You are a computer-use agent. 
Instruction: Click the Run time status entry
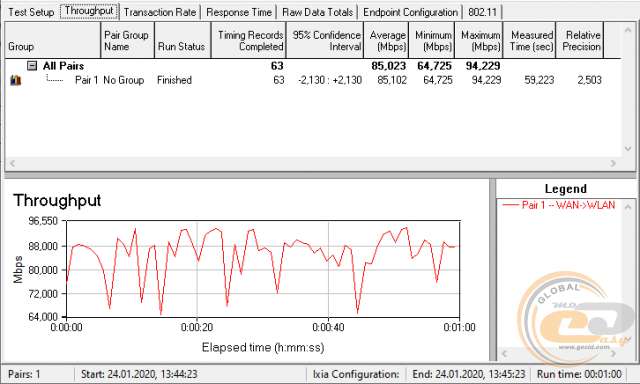(579, 374)
